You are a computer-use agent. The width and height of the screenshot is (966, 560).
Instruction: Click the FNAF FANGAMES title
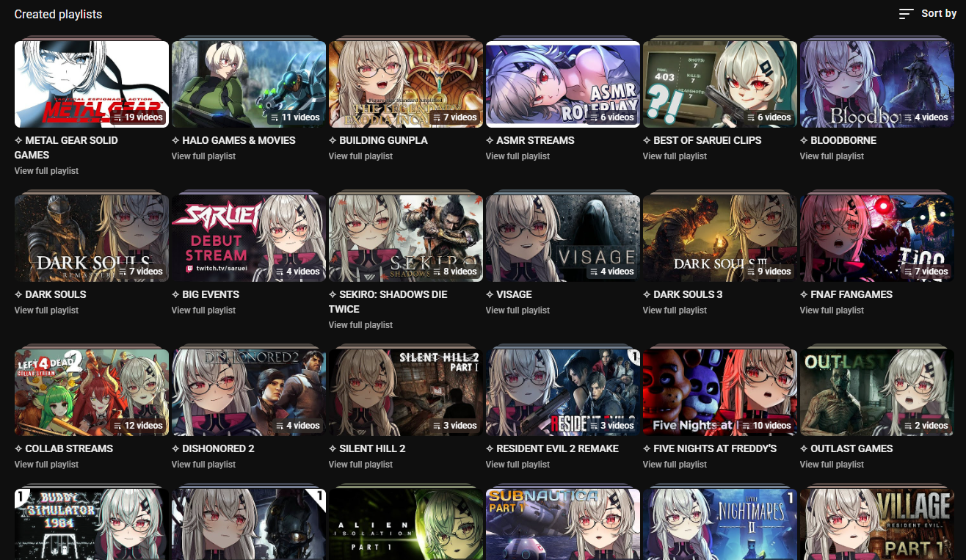(846, 294)
